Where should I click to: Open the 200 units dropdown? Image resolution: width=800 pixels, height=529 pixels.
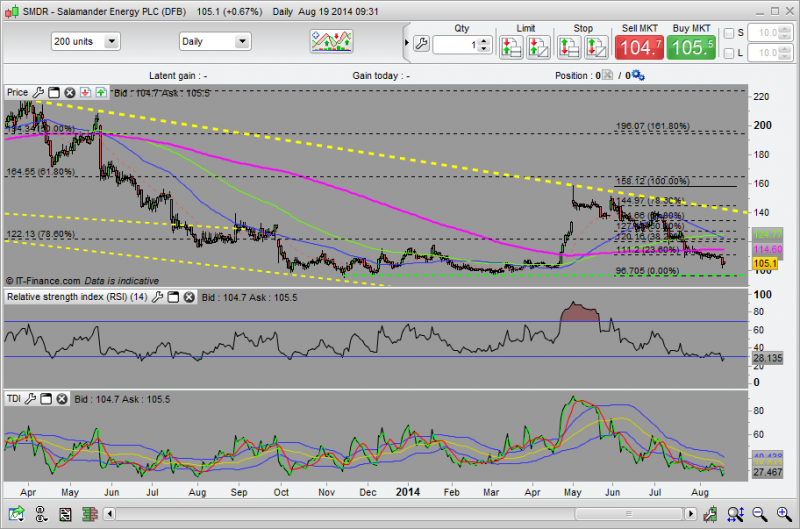click(x=86, y=42)
